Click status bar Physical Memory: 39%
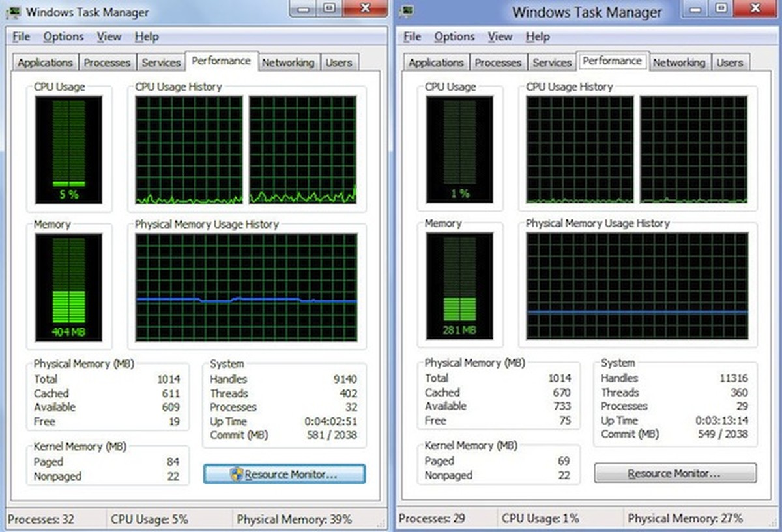Image resolution: width=782 pixels, height=532 pixels. [294, 519]
